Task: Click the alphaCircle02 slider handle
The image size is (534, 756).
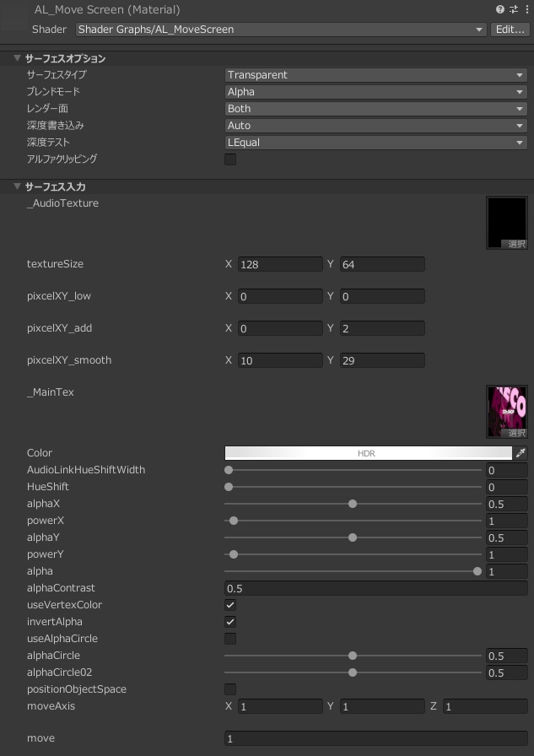Action: pyautogui.click(x=353, y=672)
